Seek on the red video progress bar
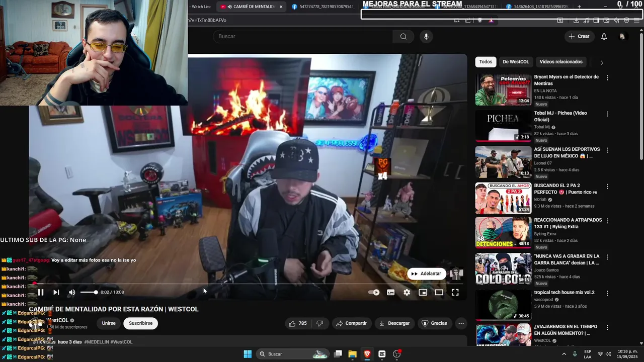 [x=247, y=284]
